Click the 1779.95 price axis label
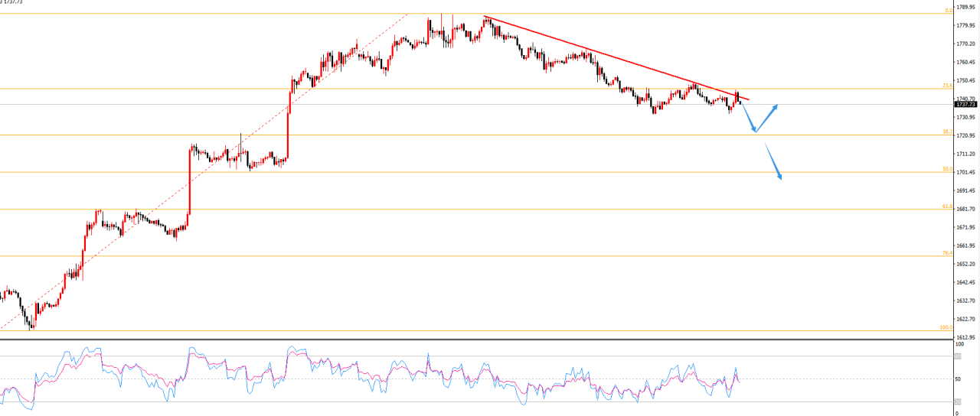The height and width of the screenshot is (416, 980). (967, 25)
